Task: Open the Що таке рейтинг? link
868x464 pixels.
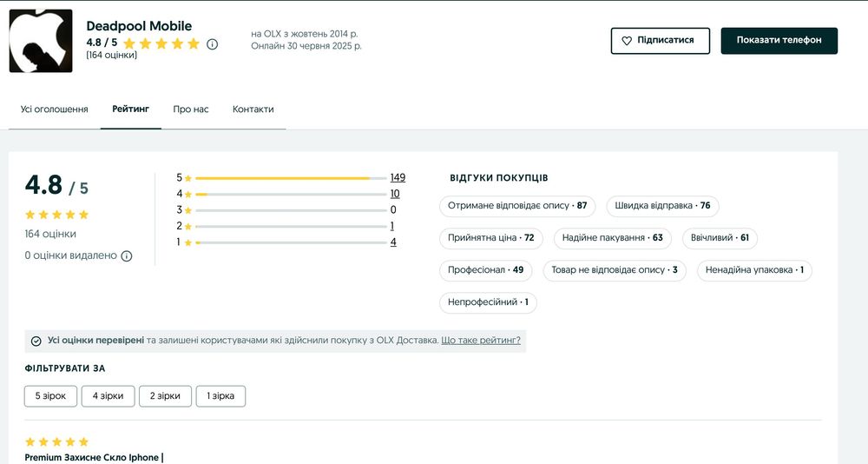Action: coord(481,341)
